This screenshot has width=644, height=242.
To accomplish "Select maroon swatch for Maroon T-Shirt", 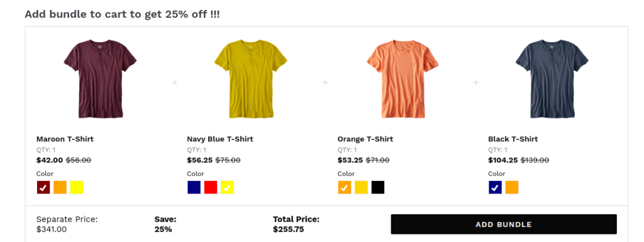I will [43, 187].
